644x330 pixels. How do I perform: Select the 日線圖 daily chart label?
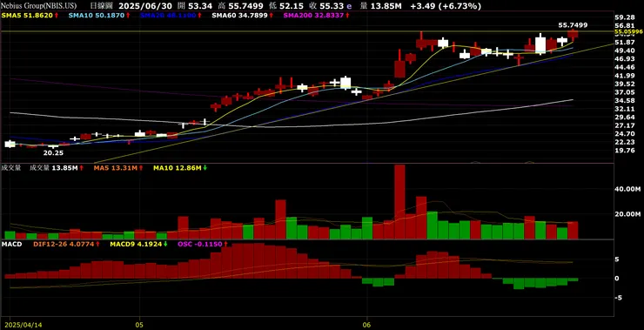[103, 6]
